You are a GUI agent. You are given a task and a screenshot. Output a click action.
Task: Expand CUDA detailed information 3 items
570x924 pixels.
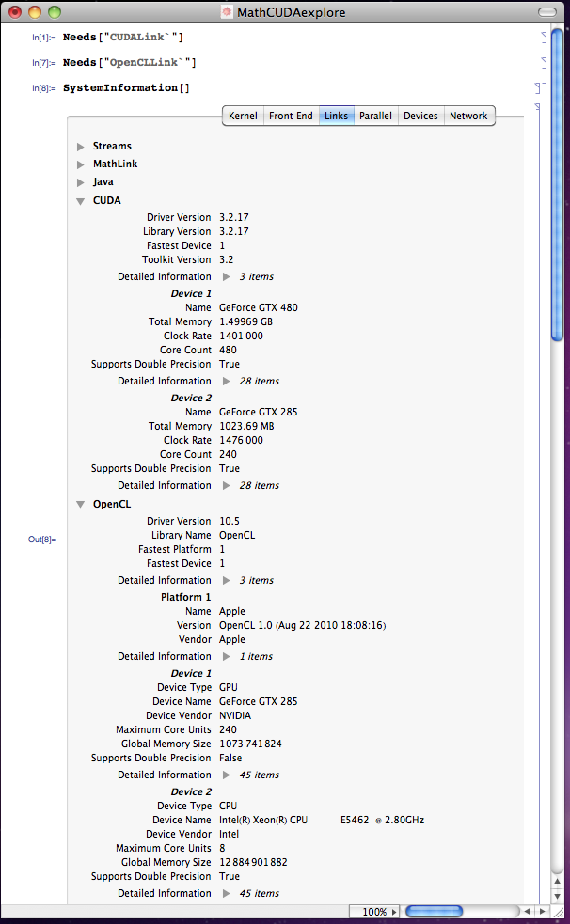click(x=227, y=277)
